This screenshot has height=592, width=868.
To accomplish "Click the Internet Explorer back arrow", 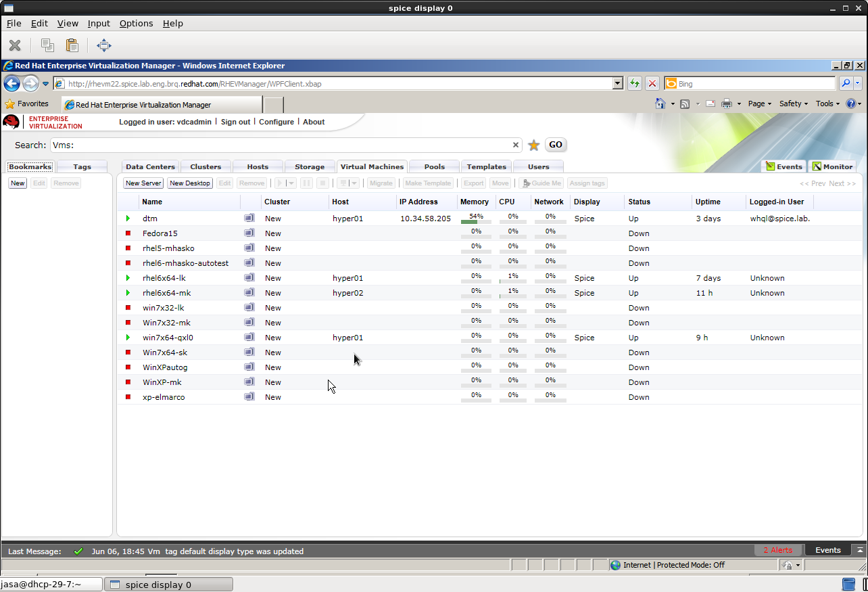I will pos(11,83).
